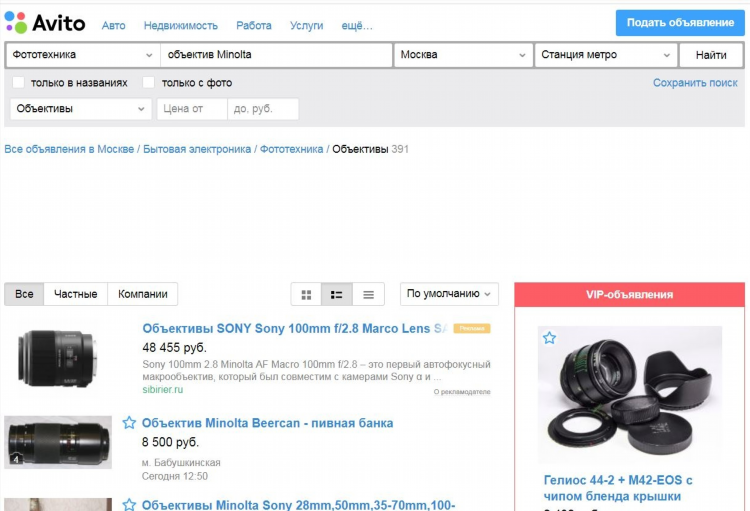The image size is (750, 511).
Task: Tick the 'только с фото' checkbox
Action: click(149, 82)
